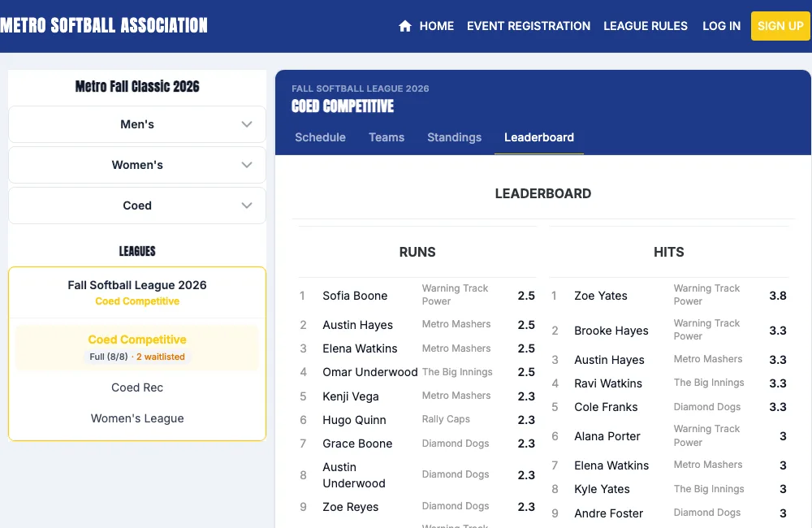Viewport: 812px width, 528px height.
Task: Click LOG IN link
Action: coord(721,26)
